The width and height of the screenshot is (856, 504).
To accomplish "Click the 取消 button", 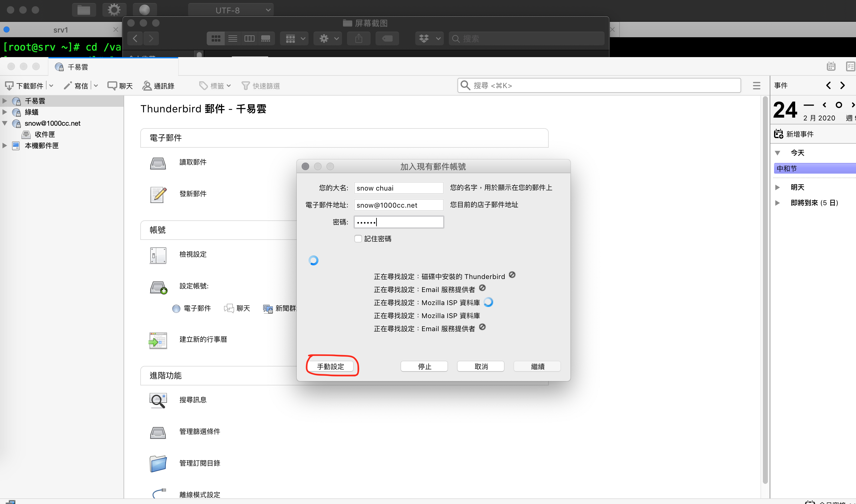I will [x=481, y=367].
